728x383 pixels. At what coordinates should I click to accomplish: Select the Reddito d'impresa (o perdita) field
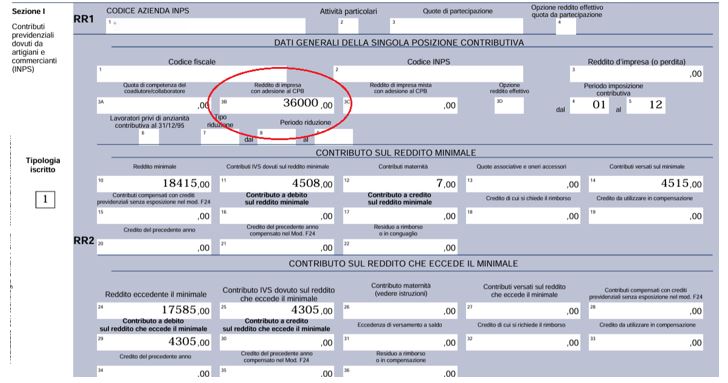pos(636,74)
